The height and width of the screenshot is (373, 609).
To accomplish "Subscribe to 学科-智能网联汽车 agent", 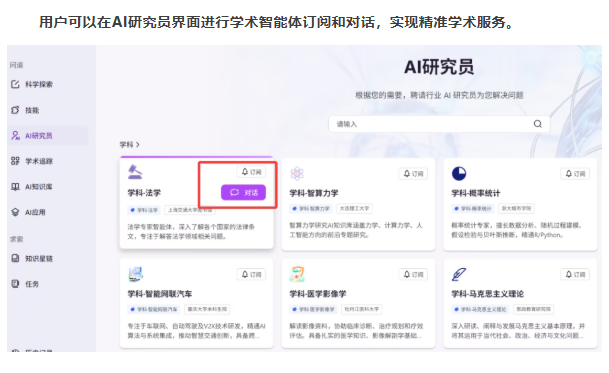I will point(251,274).
